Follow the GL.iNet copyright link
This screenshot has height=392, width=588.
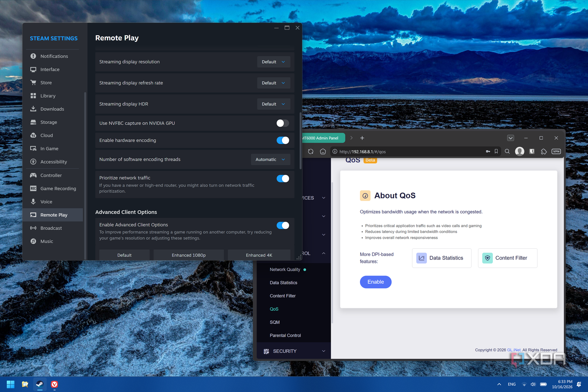point(514,350)
